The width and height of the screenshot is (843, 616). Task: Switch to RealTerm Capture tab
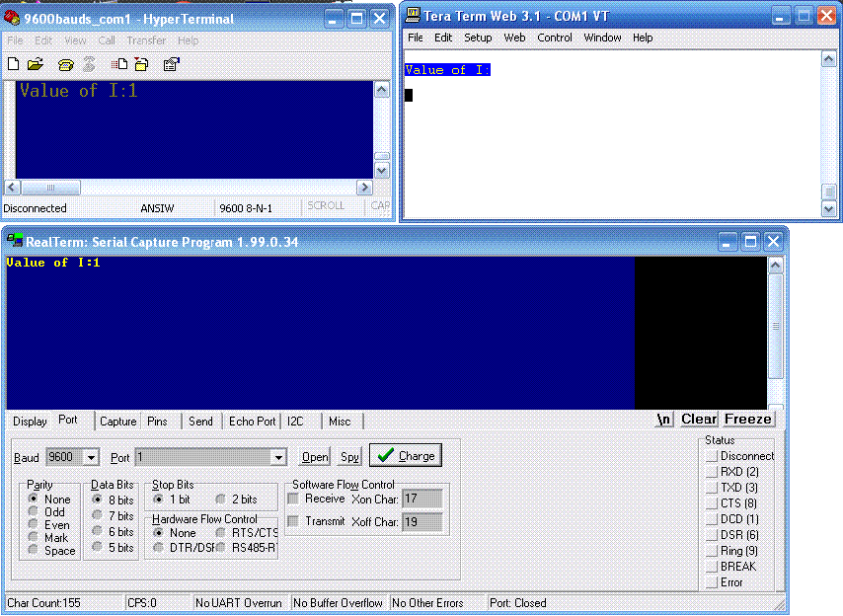click(118, 422)
